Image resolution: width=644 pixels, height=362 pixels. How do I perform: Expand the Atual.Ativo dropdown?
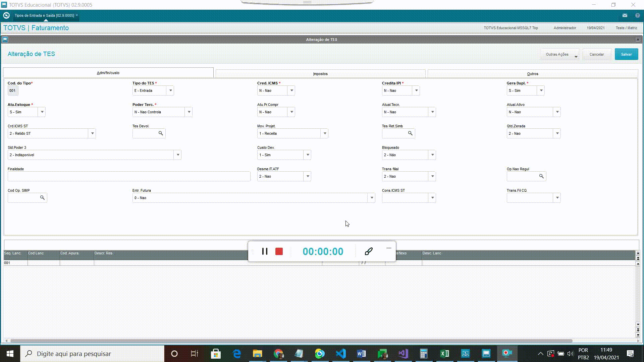557,112
